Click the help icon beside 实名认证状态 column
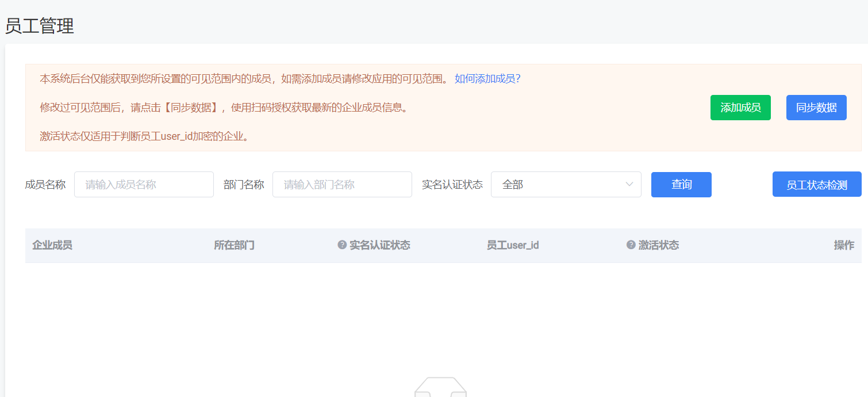 (x=342, y=245)
